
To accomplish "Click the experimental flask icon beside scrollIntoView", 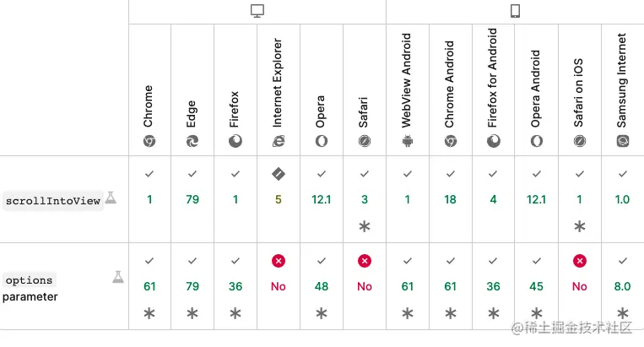I will [x=110, y=198].
